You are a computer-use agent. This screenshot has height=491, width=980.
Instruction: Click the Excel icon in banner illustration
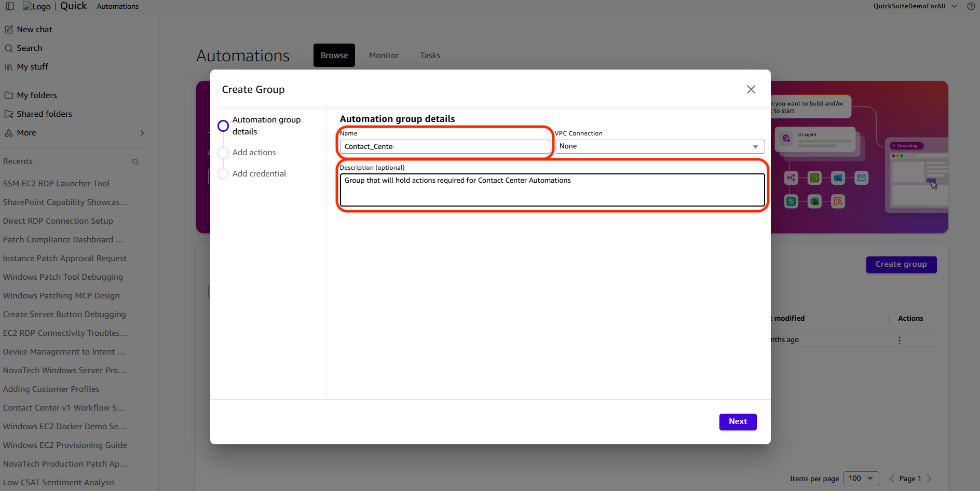coord(815,201)
